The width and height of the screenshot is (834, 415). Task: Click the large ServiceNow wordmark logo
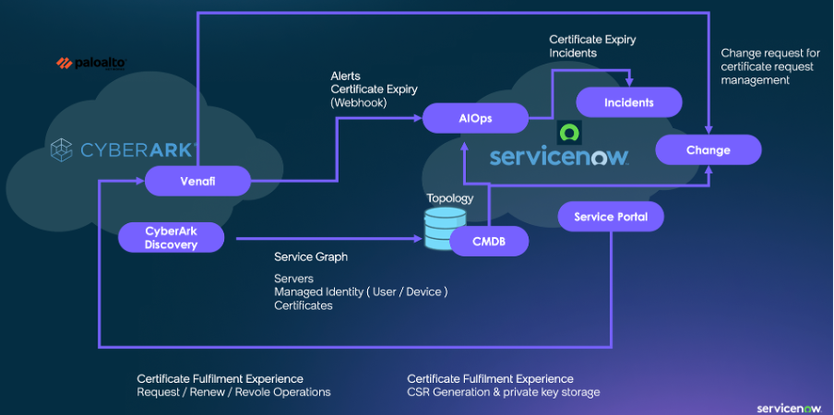click(x=559, y=157)
